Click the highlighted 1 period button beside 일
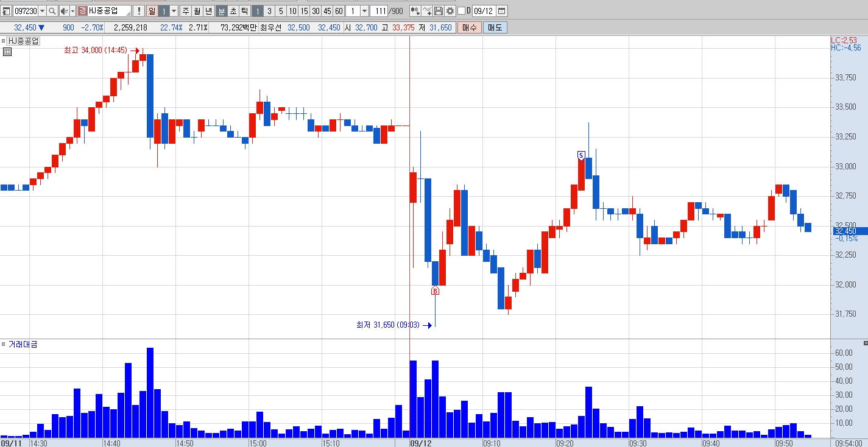Screen dimensions: 868x447 (x=163, y=11)
